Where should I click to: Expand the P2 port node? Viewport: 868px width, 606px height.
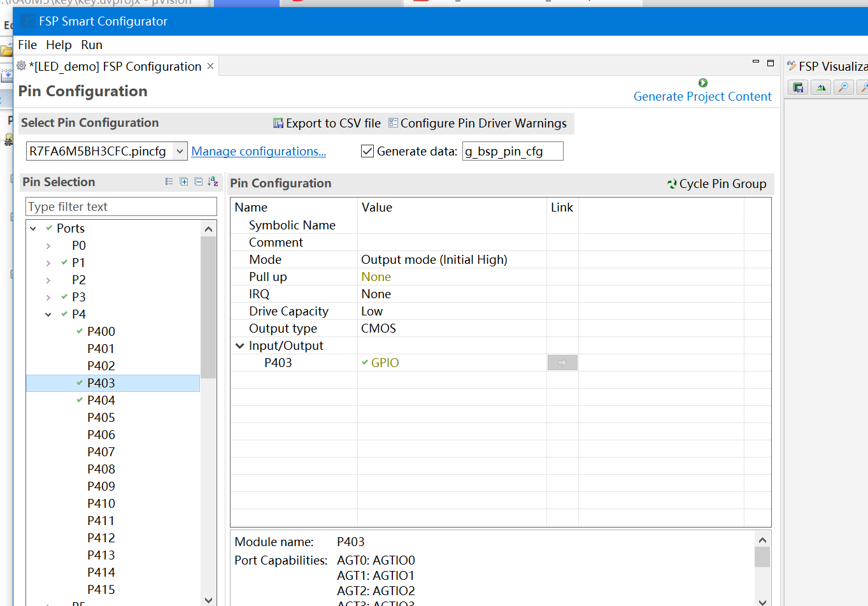coord(48,280)
